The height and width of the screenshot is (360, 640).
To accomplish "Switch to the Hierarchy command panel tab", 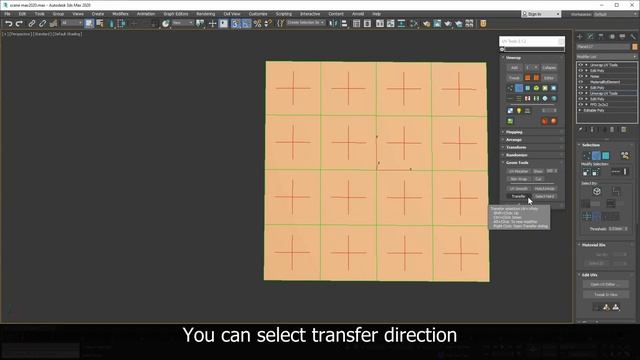I will tap(601, 37).
